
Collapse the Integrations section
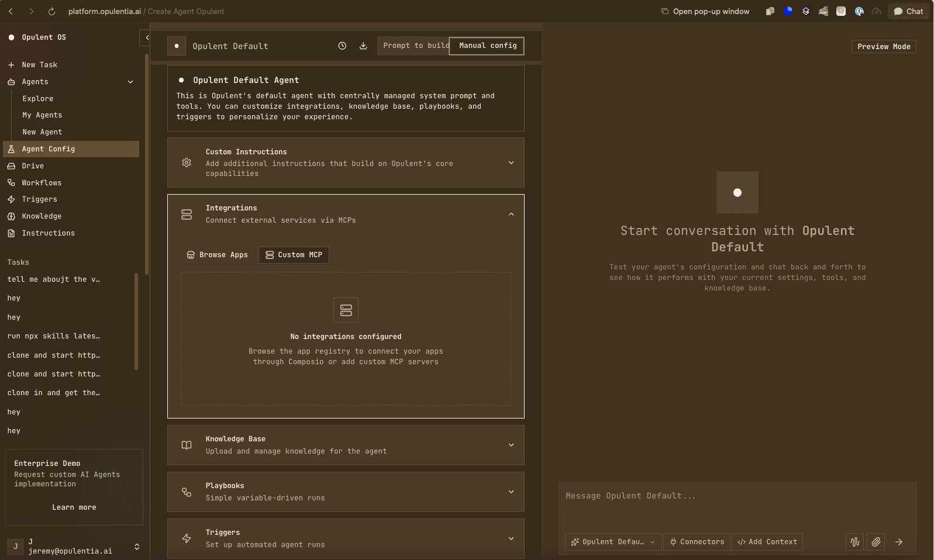click(x=511, y=215)
